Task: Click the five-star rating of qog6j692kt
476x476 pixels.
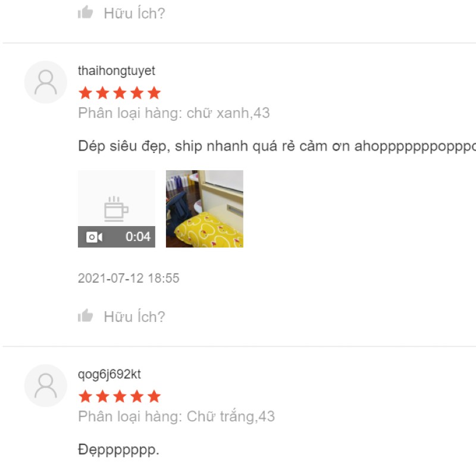Action: (x=120, y=396)
